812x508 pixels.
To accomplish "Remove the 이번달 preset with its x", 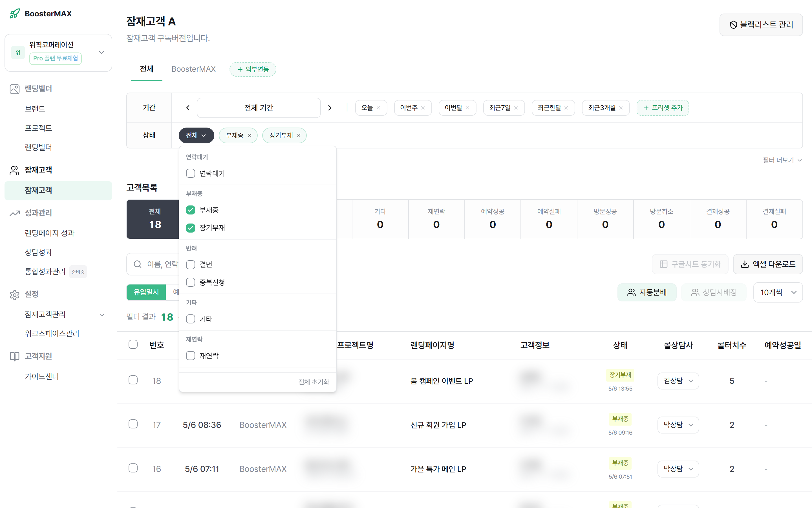I will pos(467,108).
